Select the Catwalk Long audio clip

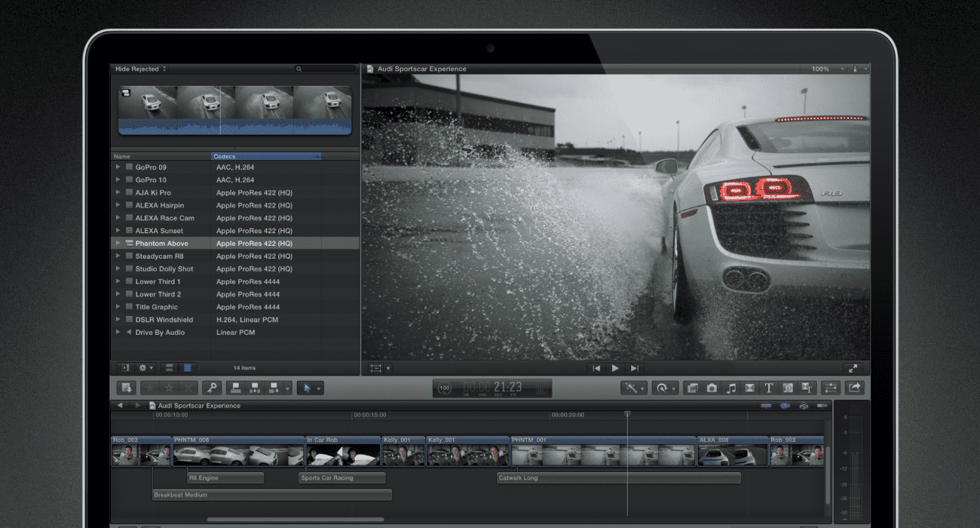[619, 478]
